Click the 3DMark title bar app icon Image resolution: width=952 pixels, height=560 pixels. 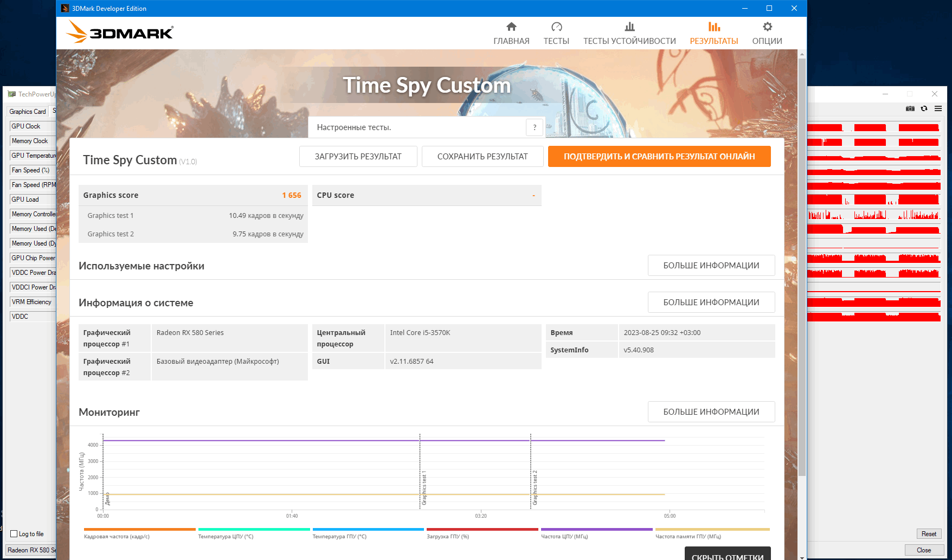click(x=65, y=8)
